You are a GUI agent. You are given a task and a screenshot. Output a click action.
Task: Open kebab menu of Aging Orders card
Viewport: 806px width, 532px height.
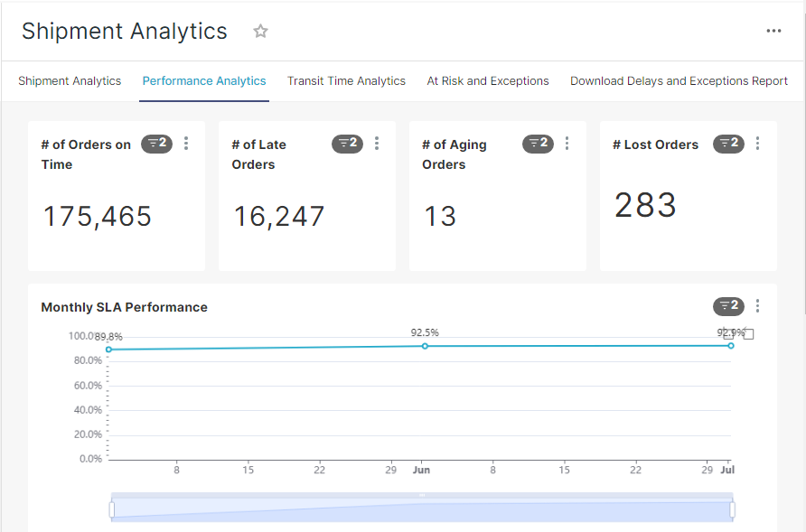point(567,144)
